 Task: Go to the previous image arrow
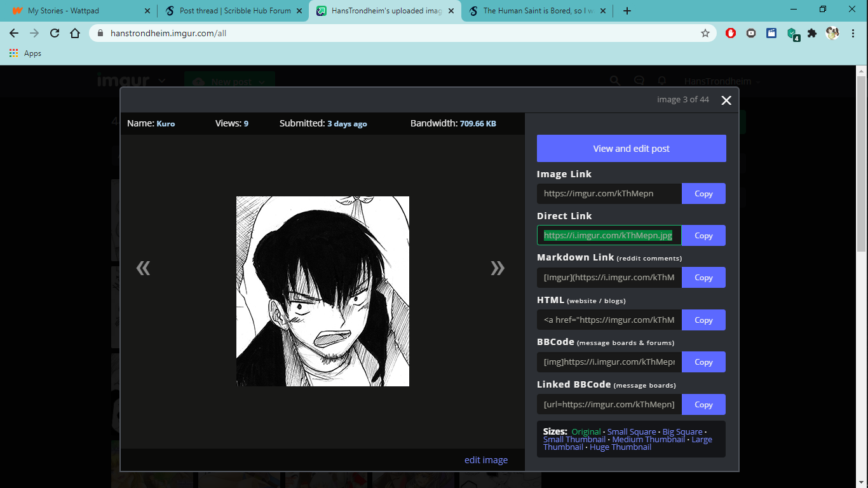coord(143,268)
